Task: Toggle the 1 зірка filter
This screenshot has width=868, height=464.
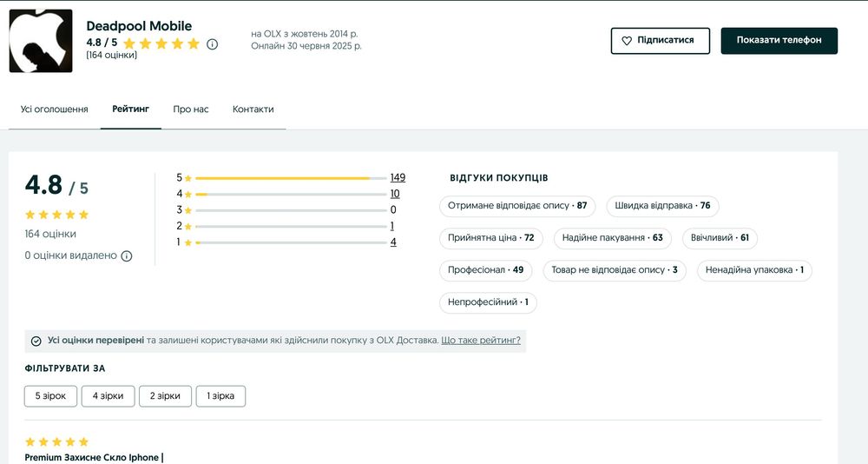Action: click(220, 396)
